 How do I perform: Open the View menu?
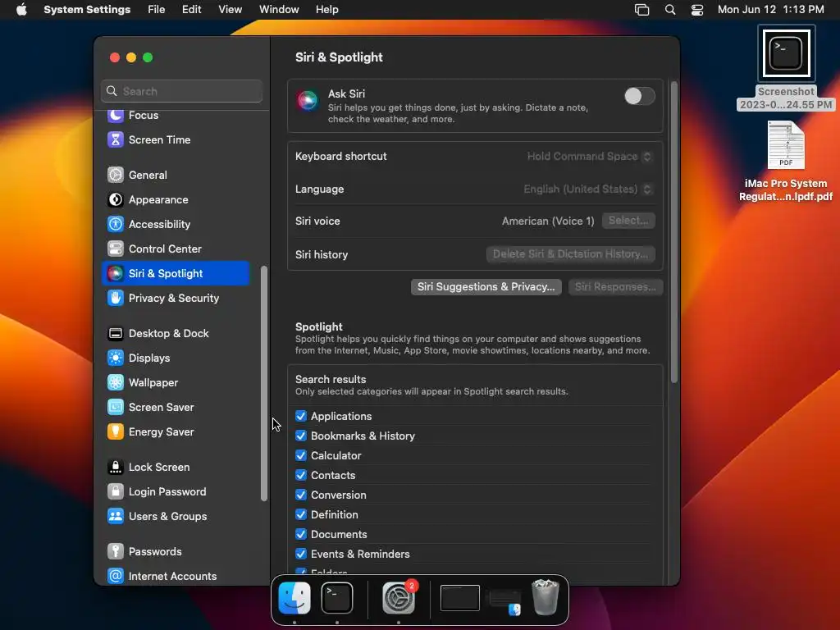coord(230,10)
